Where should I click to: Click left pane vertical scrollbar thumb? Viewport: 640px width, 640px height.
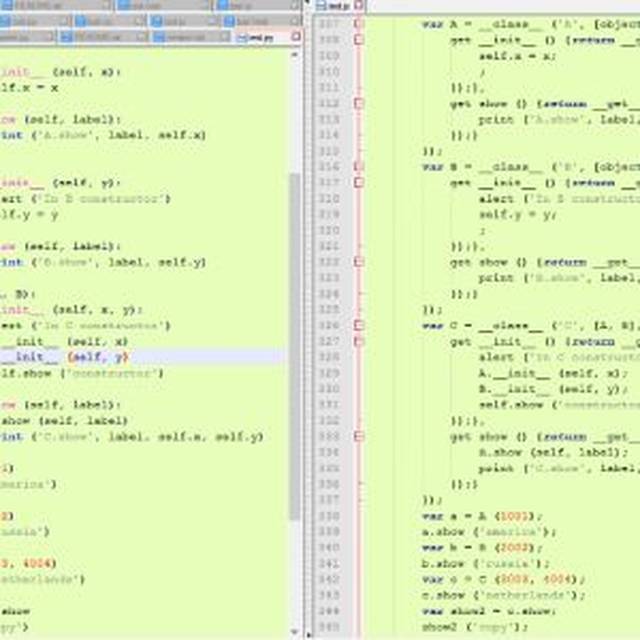click(295, 347)
